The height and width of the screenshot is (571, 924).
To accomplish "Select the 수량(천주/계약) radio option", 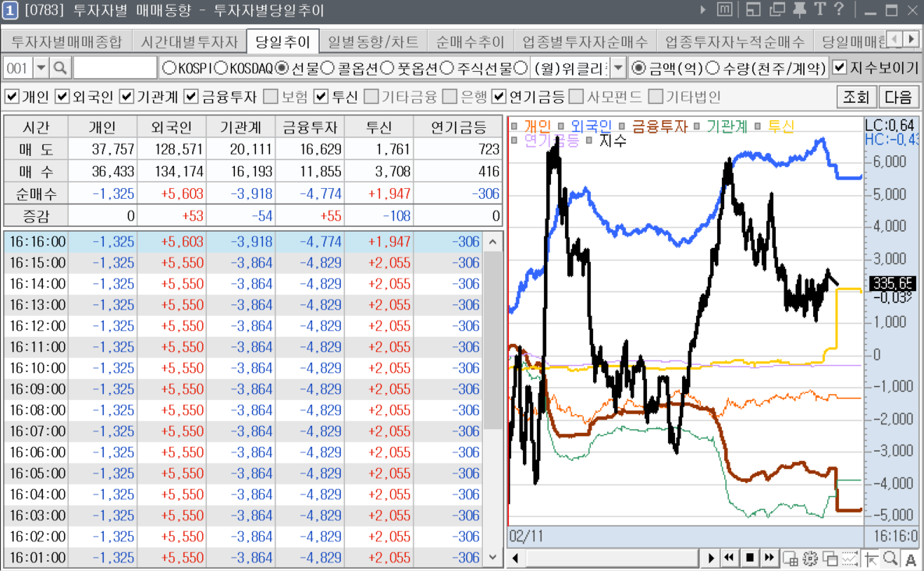I will 713,68.
